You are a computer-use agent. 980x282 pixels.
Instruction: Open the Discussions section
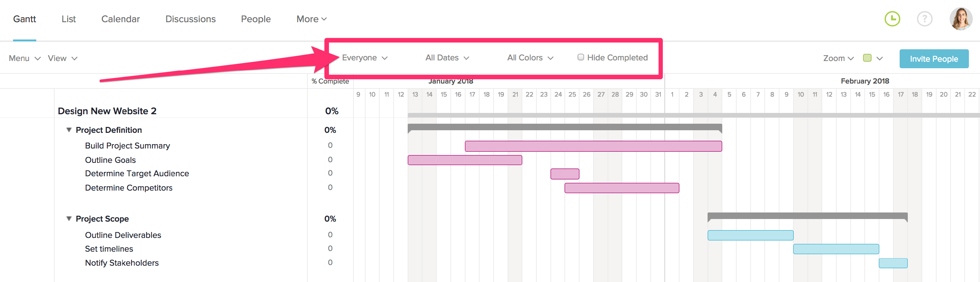tap(190, 19)
